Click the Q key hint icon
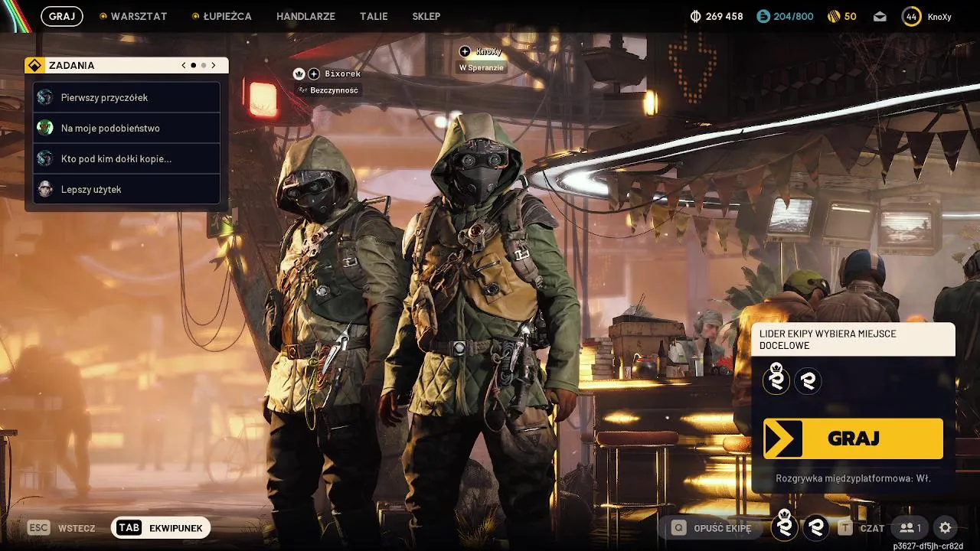The image size is (980, 551). (x=678, y=527)
